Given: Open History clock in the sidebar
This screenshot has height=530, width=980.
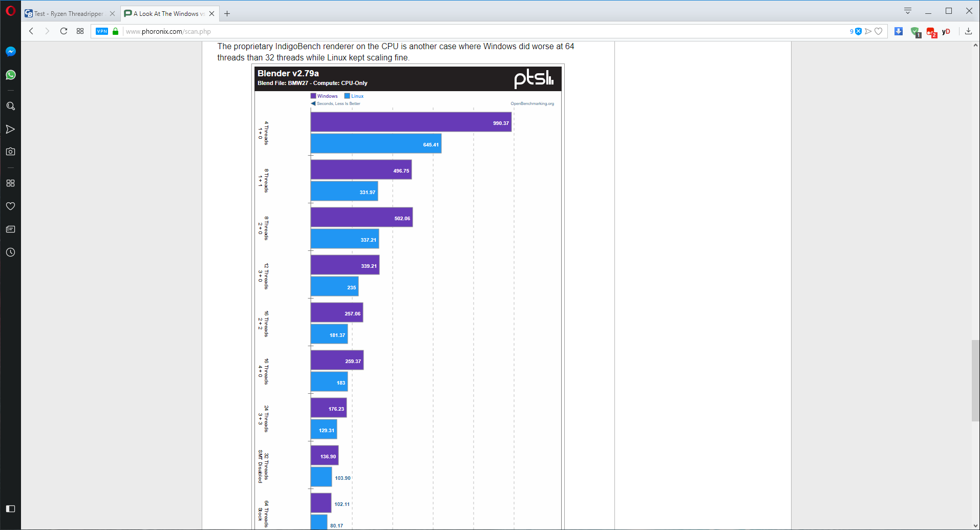Looking at the screenshot, I should [x=10, y=252].
